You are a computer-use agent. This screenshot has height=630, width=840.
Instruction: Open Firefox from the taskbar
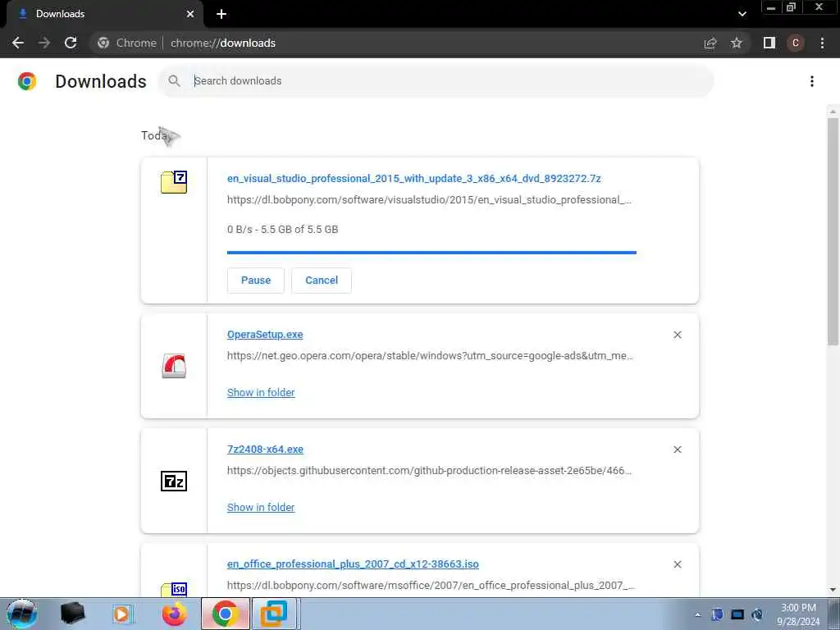click(174, 614)
